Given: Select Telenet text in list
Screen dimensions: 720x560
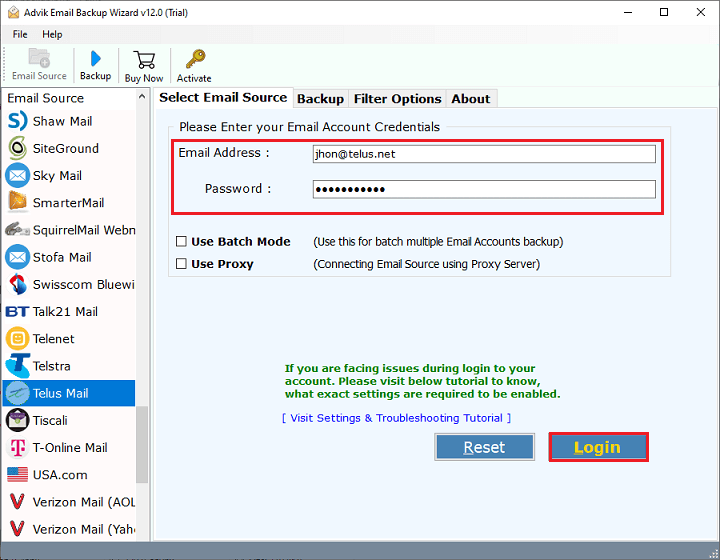Looking at the screenshot, I should (x=53, y=339).
